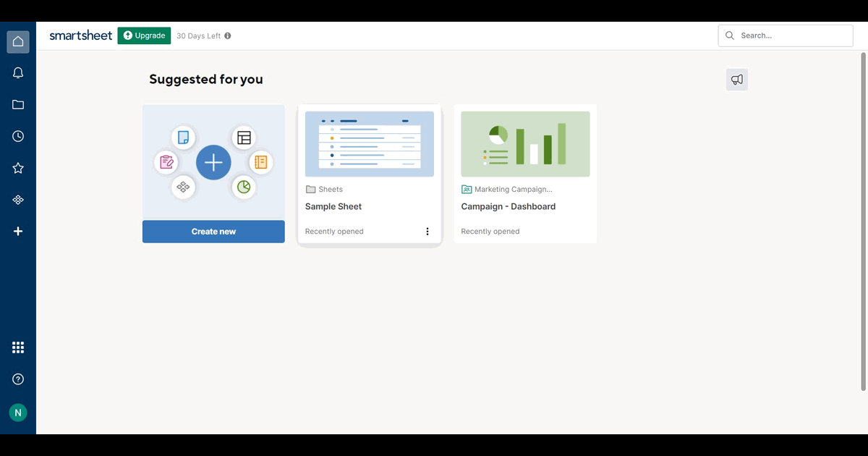Open Favorites star icon
This screenshot has width=868, height=456.
tap(18, 168)
